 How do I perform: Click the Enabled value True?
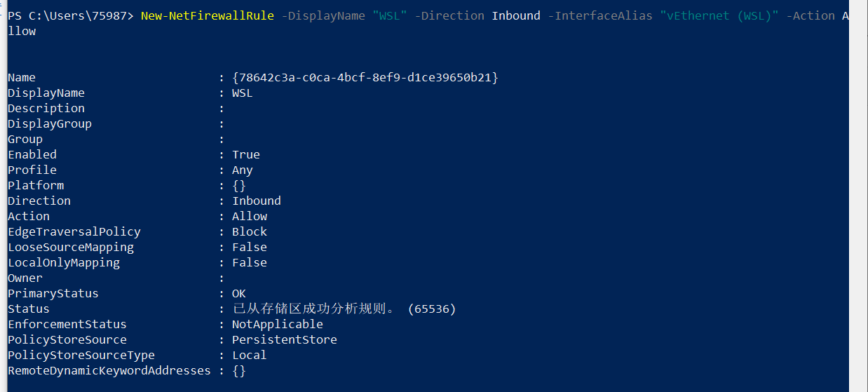point(245,155)
